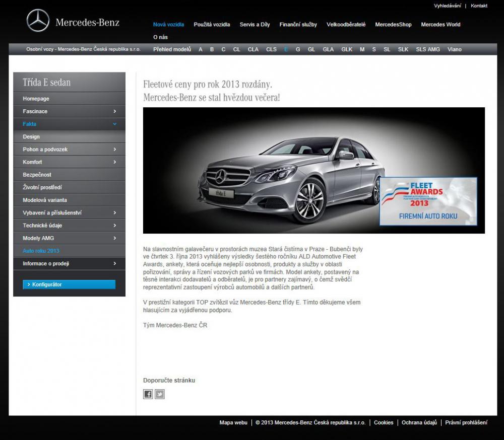Select model class G
The image size is (504, 440).
point(298,49)
